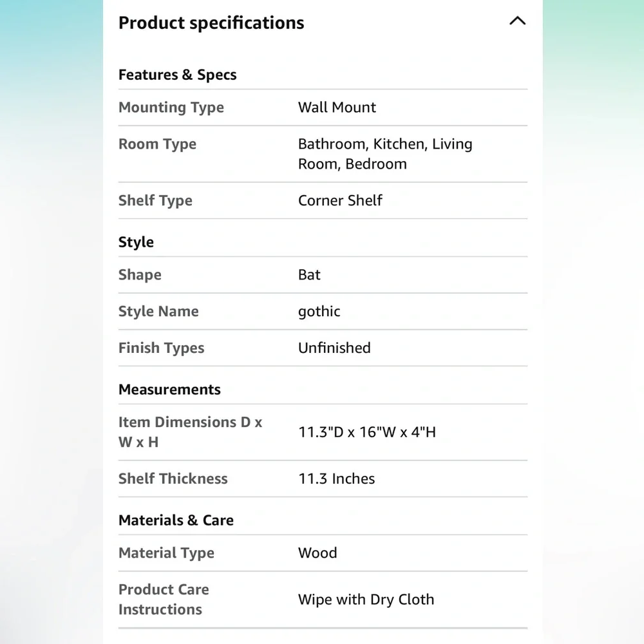Select the Bat shape value
The image size is (644, 644).
tap(309, 275)
